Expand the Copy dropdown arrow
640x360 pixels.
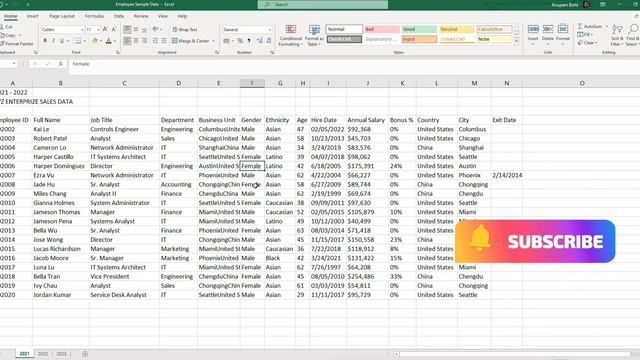(20, 35)
